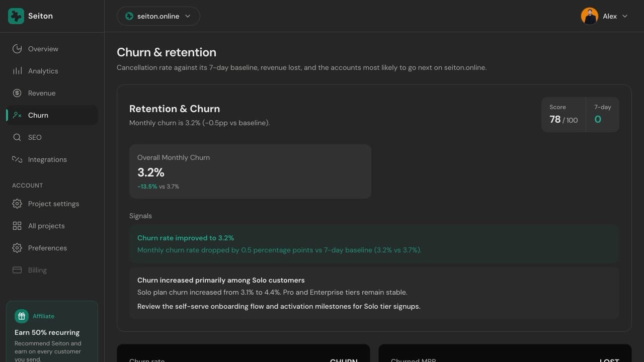
Task: Select the Billing menu item
Action: (x=52, y=270)
